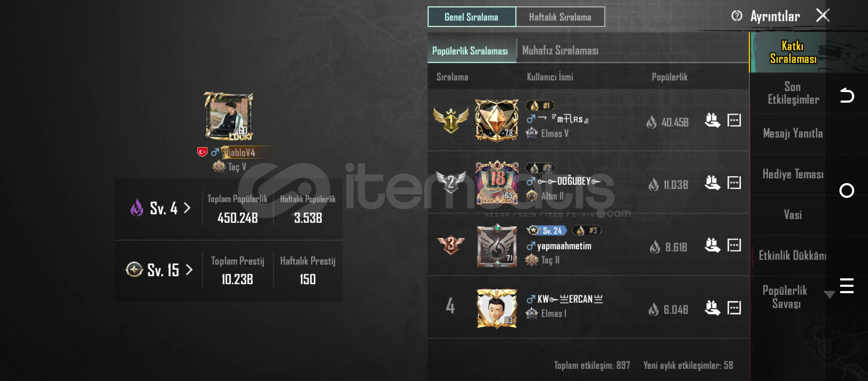Open the Hediye Teması sidebar entry
The height and width of the screenshot is (381, 868).
point(793,174)
